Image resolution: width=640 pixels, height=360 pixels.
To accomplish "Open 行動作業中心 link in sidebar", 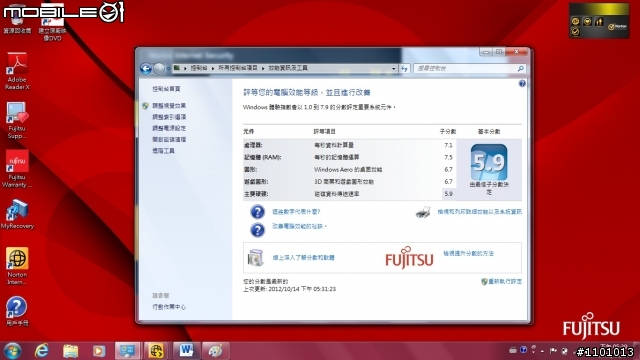I will coord(169,307).
